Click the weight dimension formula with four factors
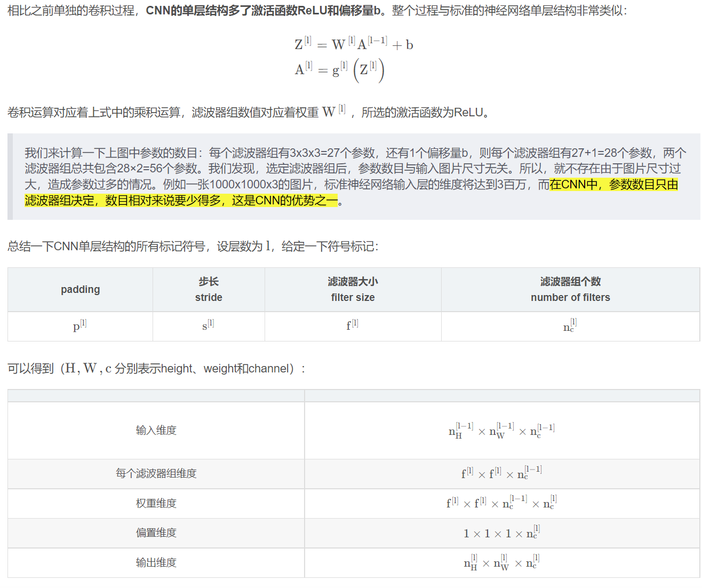 pos(501,503)
